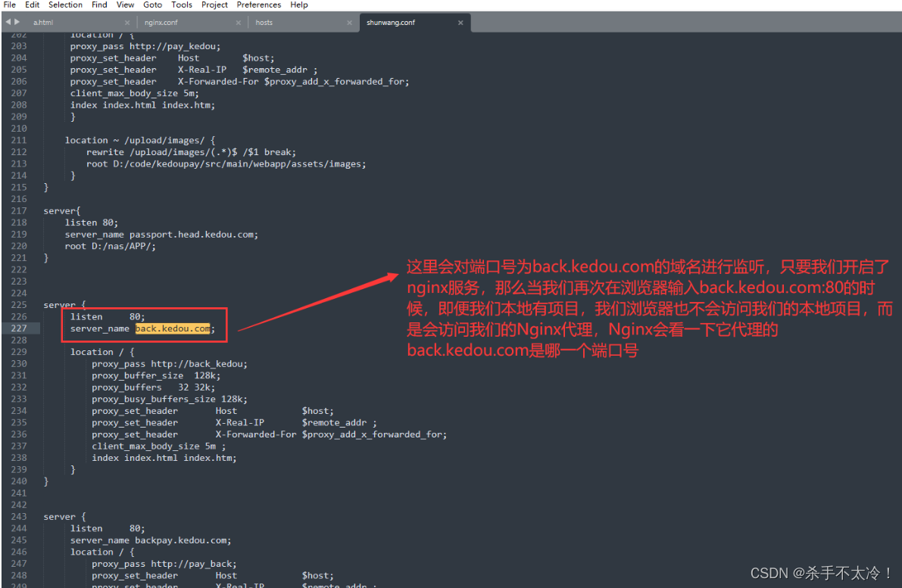902x588 pixels.
Task: Click 'proxy_pass http://pay_kedou;' line
Action: pyautogui.click(x=145, y=46)
